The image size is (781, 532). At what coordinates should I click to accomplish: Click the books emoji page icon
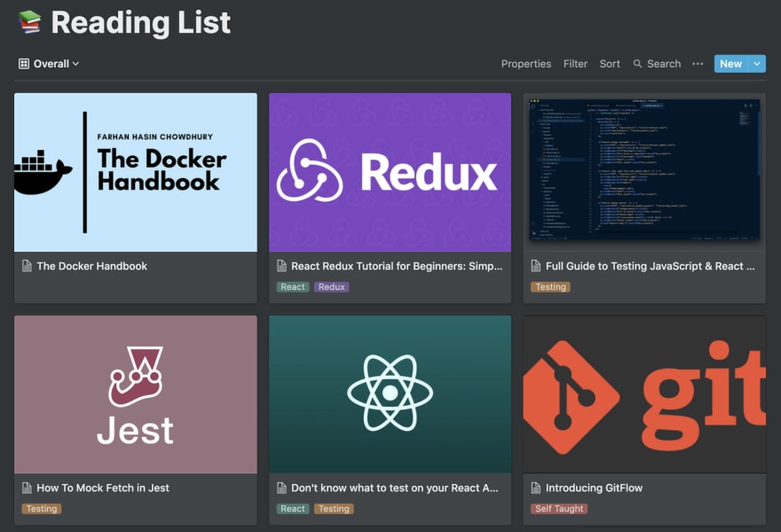29,22
